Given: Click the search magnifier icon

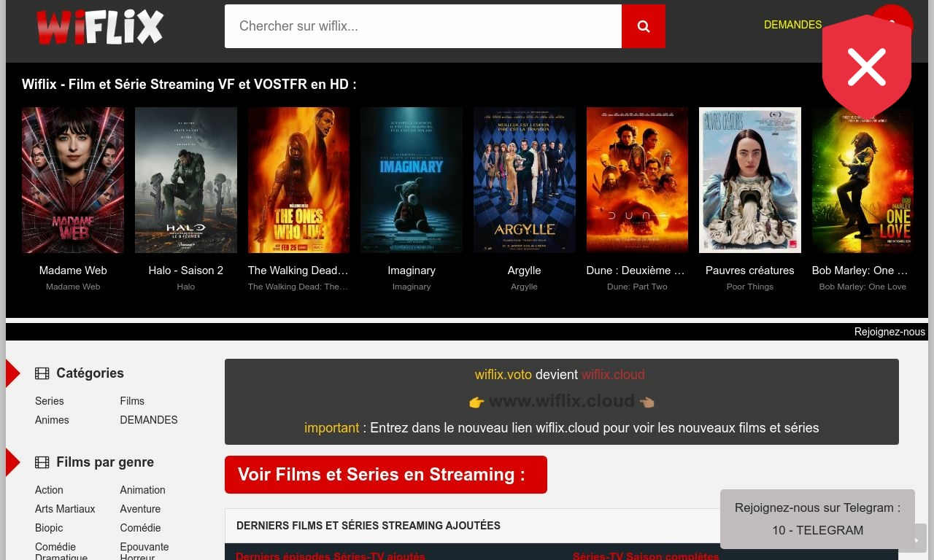Looking at the screenshot, I should (643, 26).
